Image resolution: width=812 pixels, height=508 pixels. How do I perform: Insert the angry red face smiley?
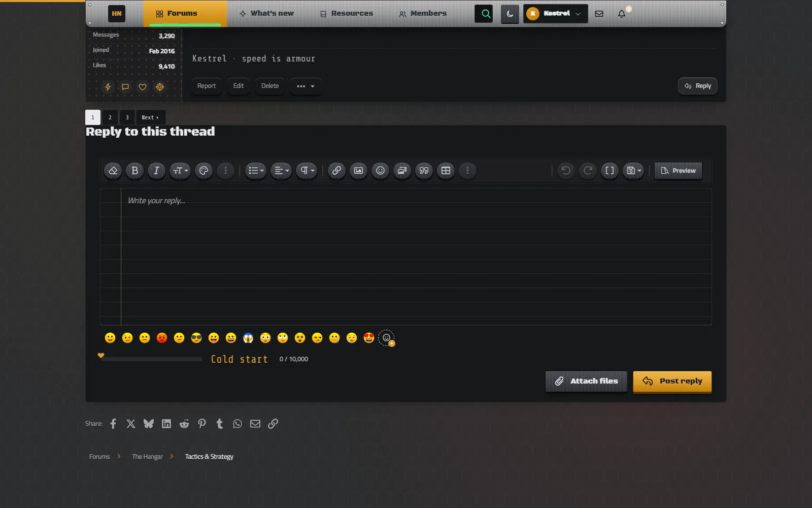click(162, 338)
